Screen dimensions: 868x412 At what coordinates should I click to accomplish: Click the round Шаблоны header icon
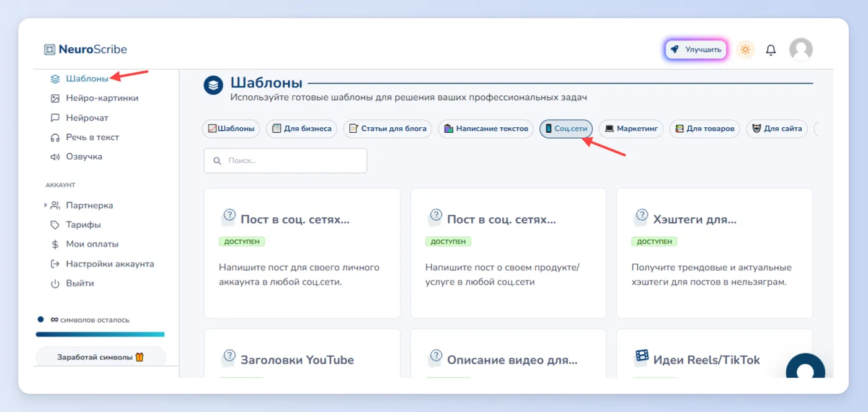[x=213, y=85]
